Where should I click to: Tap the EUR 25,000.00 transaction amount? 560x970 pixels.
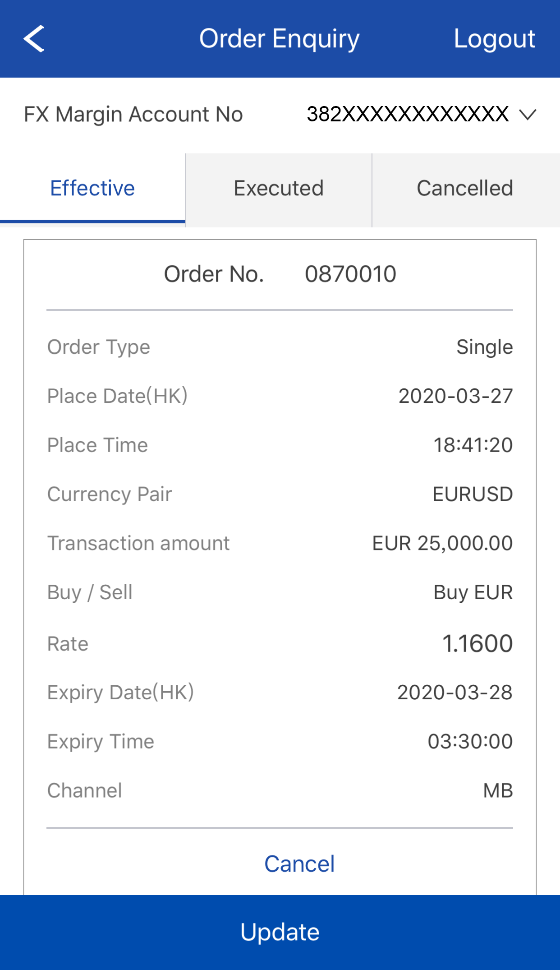(x=442, y=544)
